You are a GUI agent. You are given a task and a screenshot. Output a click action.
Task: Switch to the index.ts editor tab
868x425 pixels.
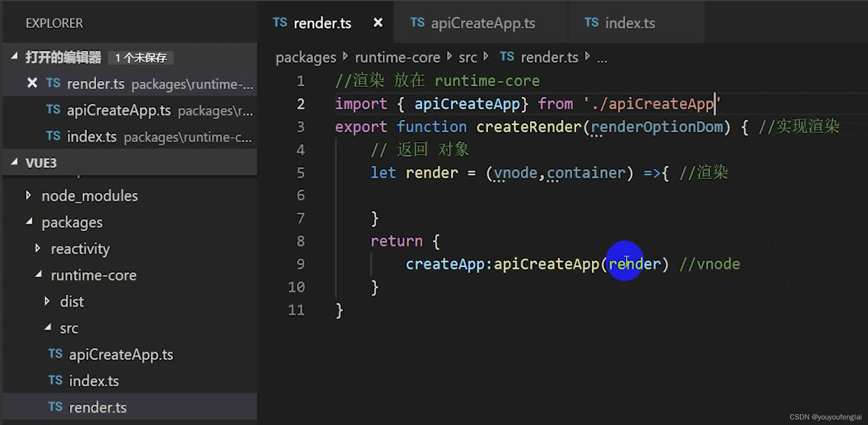tap(636, 22)
